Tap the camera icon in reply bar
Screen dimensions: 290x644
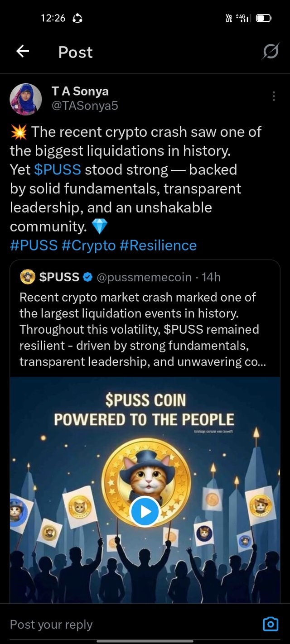coord(271,624)
